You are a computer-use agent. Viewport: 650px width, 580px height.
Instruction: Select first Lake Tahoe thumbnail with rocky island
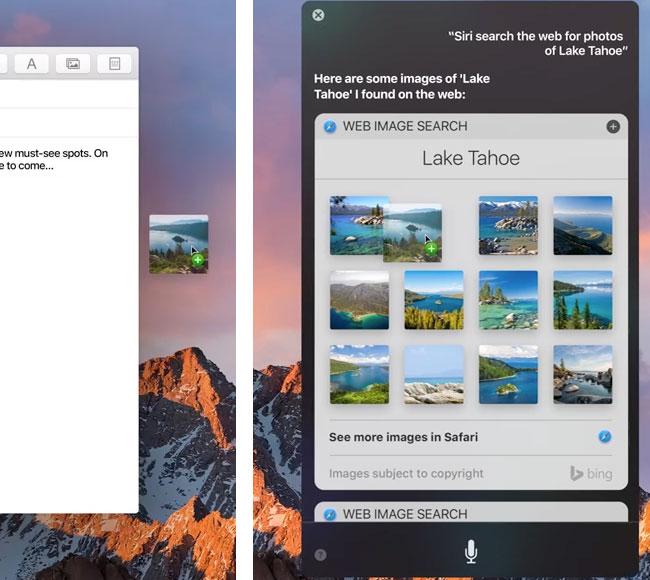click(x=357, y=225)
